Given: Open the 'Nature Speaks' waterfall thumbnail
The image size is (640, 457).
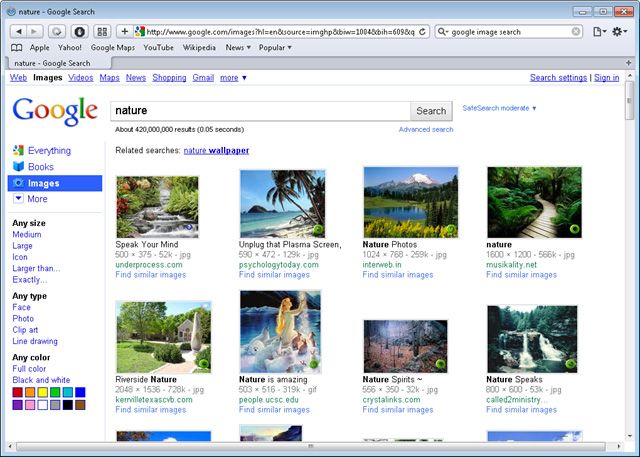Looking at the screenshot, I should click(532, 339).
